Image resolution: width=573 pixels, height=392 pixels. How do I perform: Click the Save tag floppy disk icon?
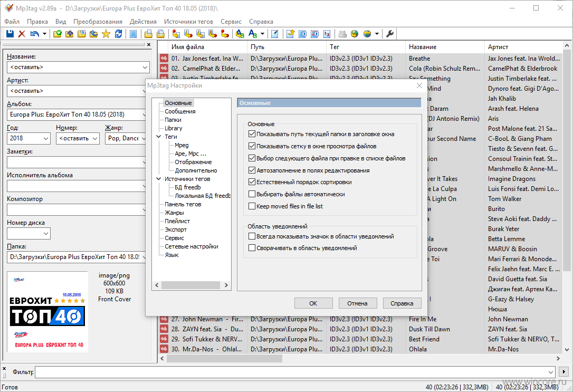click(10, 34)
